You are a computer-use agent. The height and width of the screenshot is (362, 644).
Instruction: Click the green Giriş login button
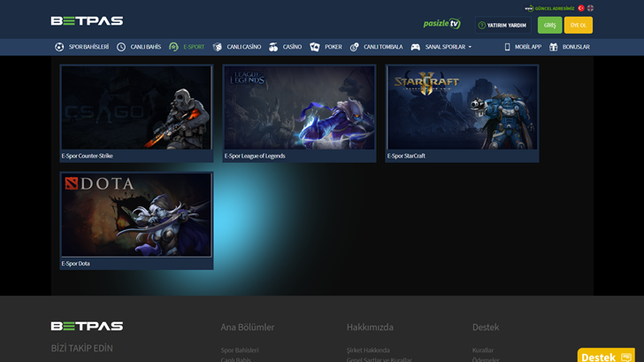pyautogui.click(x=550, y=25)
